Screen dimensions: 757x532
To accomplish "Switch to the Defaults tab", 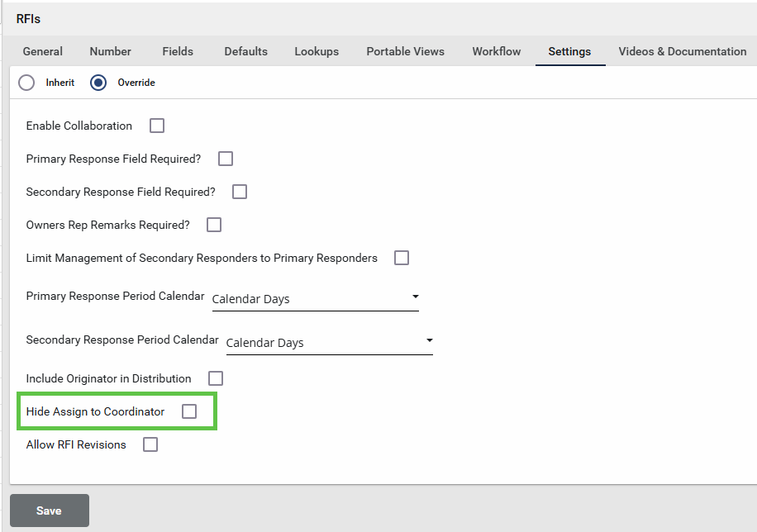I will coord(245,51).
